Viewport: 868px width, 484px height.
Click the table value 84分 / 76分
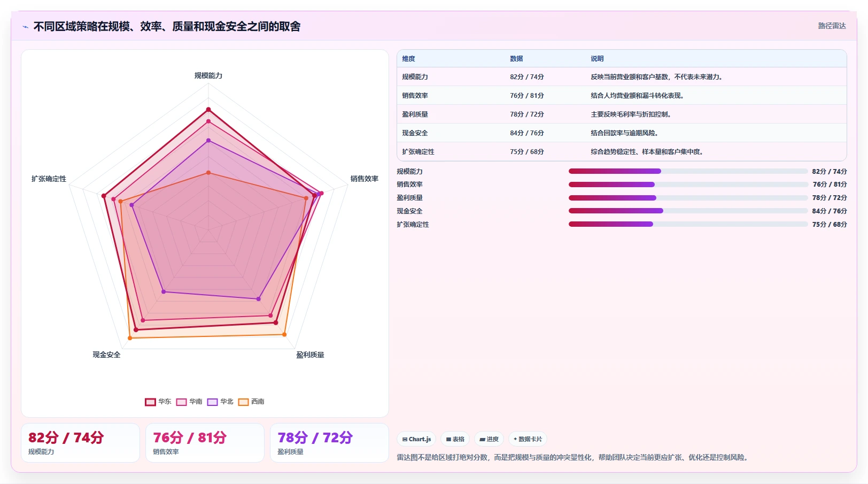[526, 133]
